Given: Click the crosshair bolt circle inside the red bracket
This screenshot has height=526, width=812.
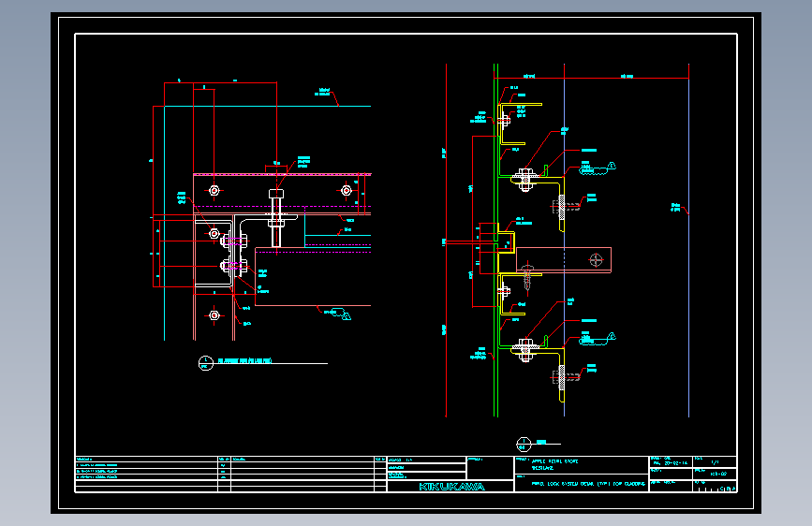Looking at the screenshot, I should (596, 260).
